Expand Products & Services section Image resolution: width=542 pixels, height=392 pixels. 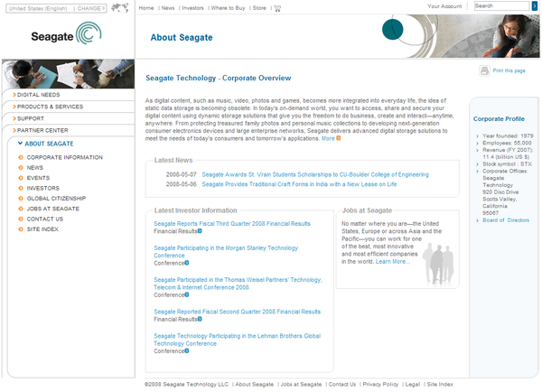click(x=48, y=107)
